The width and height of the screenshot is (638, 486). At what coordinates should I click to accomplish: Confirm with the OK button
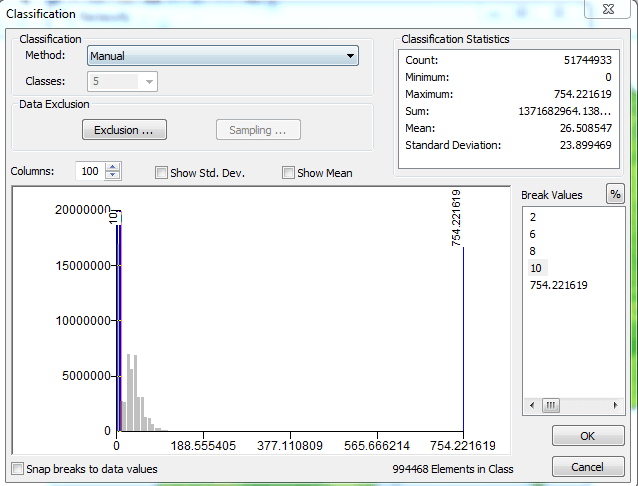tap(587, 437)
